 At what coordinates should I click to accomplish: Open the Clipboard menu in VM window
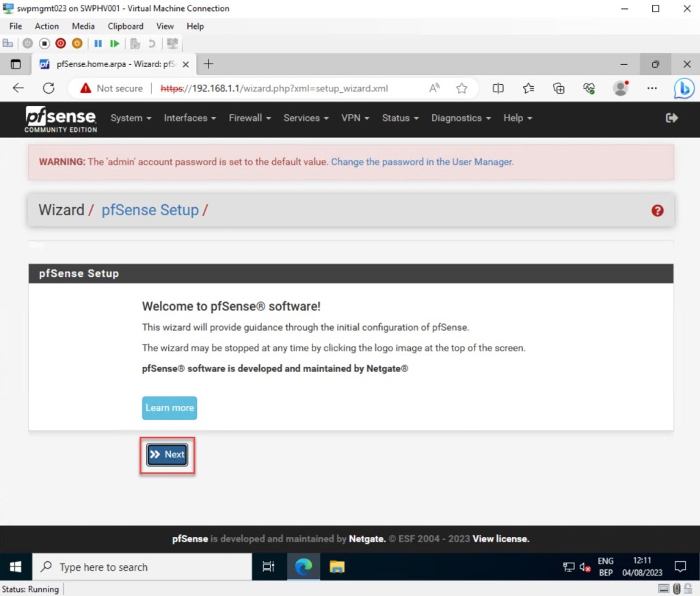click(x=125, y=26)
